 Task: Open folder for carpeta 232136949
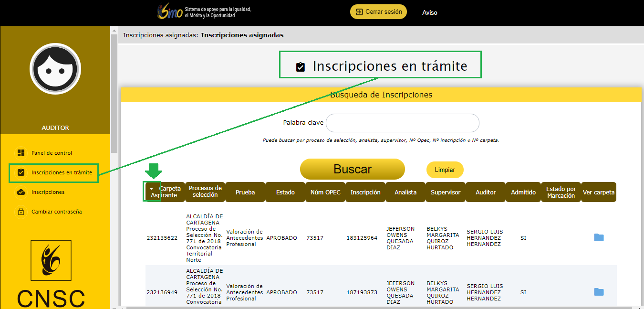tap(599, 292)
